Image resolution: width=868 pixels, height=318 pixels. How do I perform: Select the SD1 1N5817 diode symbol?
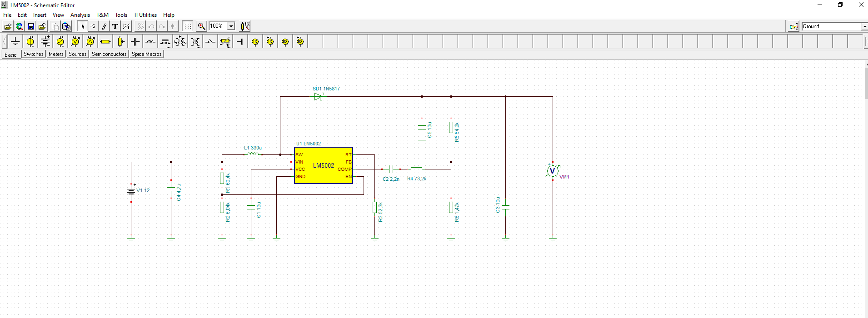pyautogui.click(x=319, y=96)
